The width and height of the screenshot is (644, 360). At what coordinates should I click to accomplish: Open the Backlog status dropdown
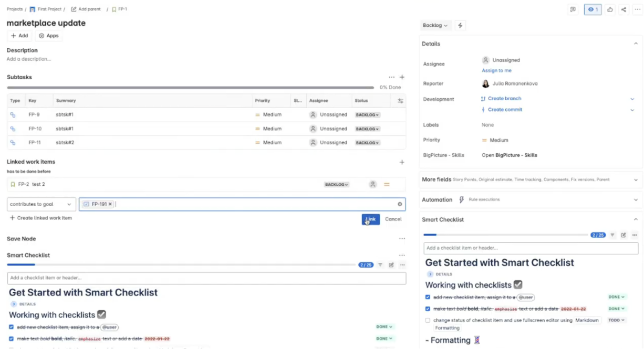435,25
